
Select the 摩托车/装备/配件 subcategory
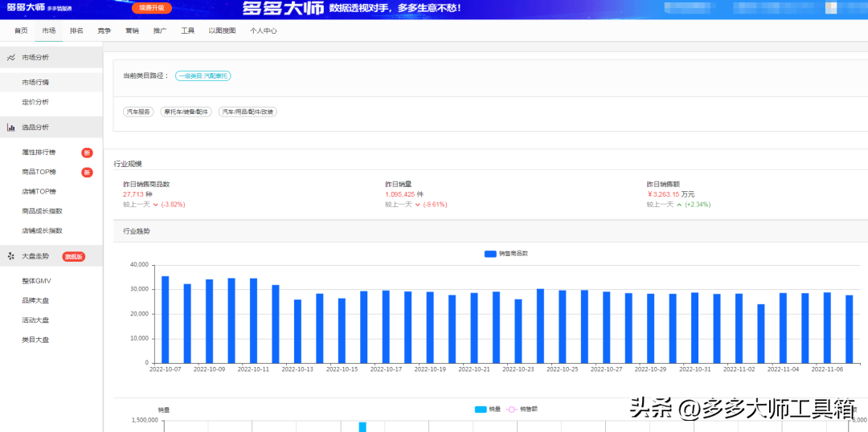[x=186, y=112]
